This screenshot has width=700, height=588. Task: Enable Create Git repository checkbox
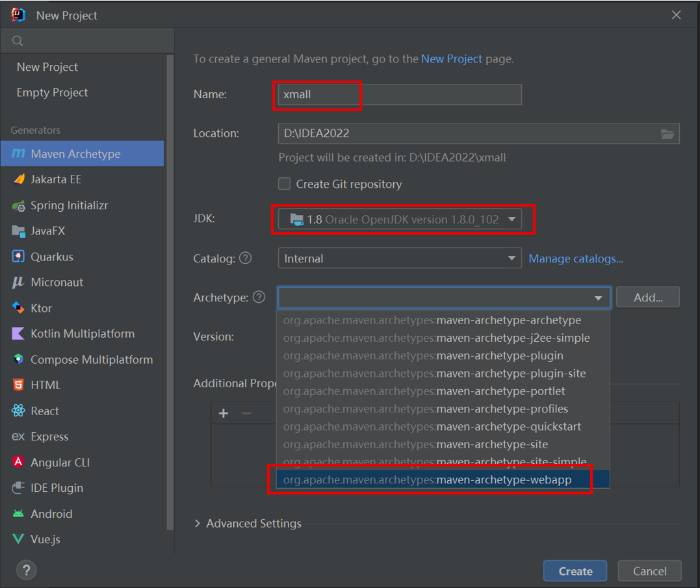[285, 184]
